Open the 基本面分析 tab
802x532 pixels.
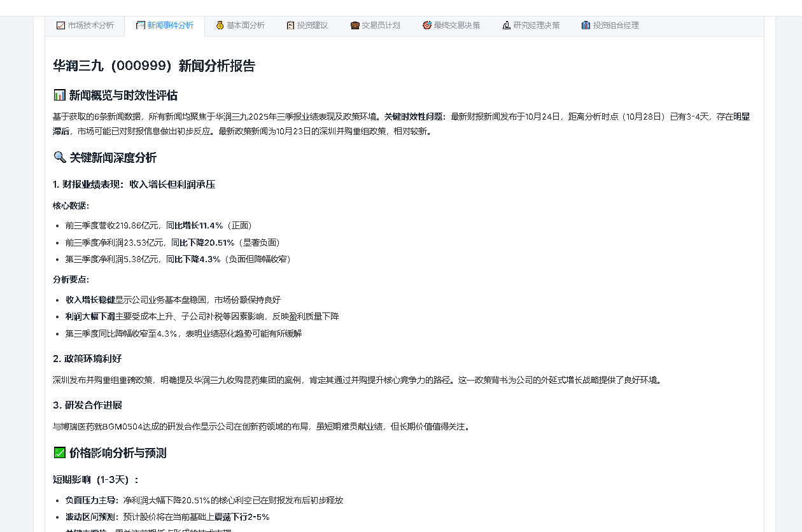click(241, 25)
